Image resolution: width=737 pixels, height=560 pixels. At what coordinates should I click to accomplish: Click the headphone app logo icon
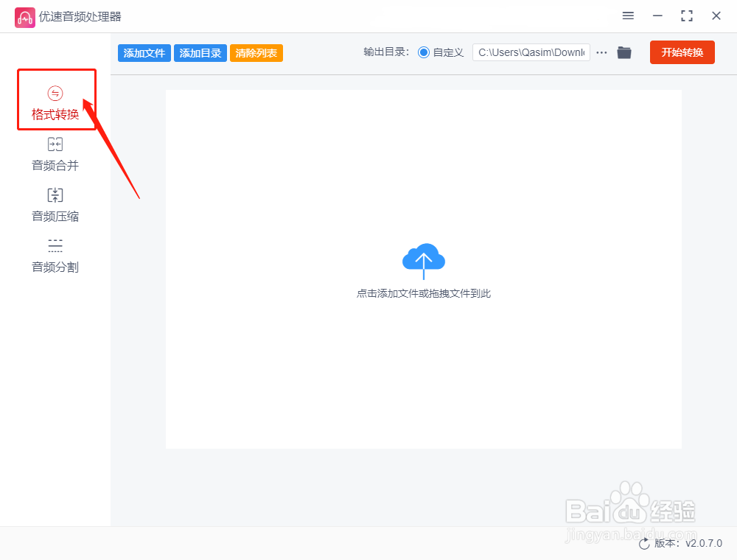pos(24,16)
